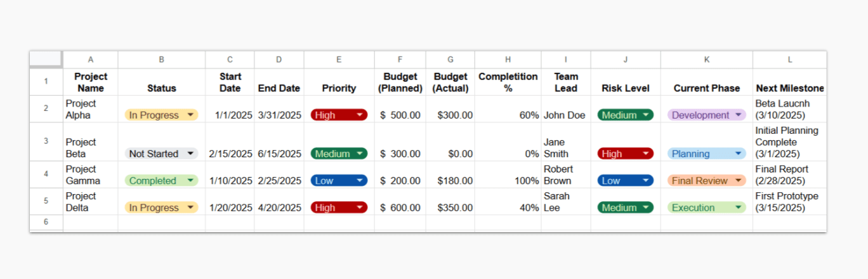Image resolution: width=868 pixels, height=279 pixels.
Task: Select row 3 header
Action: tap(46, 141)
